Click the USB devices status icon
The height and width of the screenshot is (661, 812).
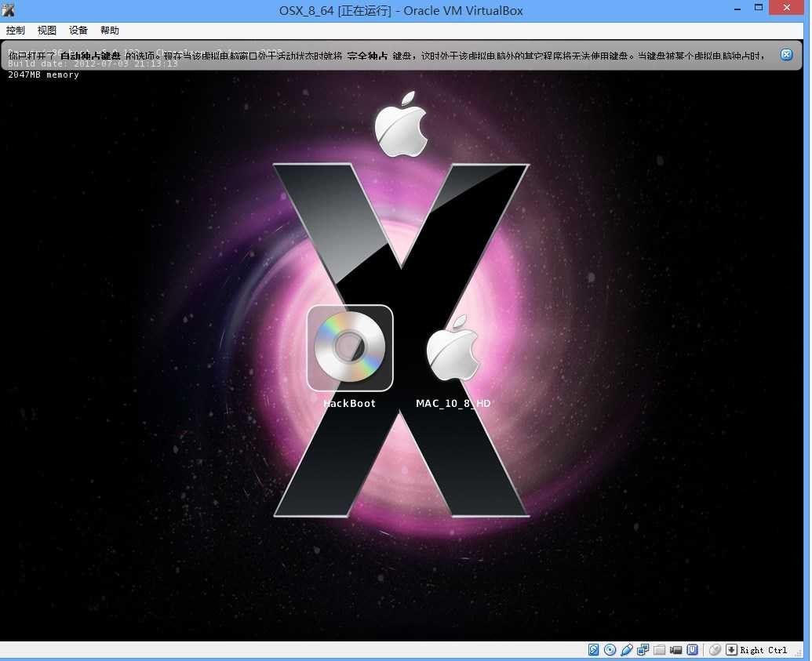627,650
